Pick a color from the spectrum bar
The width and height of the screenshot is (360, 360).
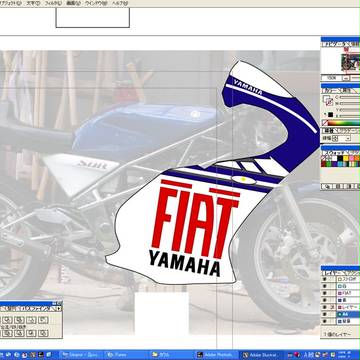coord(345,123)
